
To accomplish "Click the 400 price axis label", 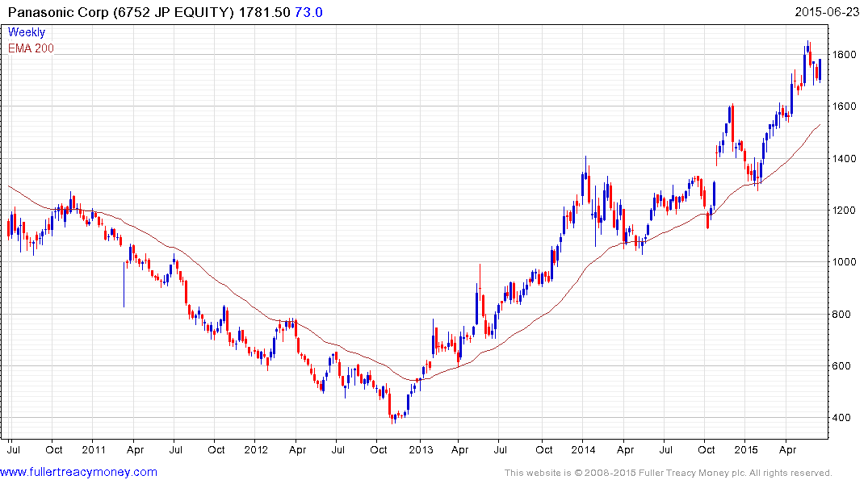I will coord(844,418).
